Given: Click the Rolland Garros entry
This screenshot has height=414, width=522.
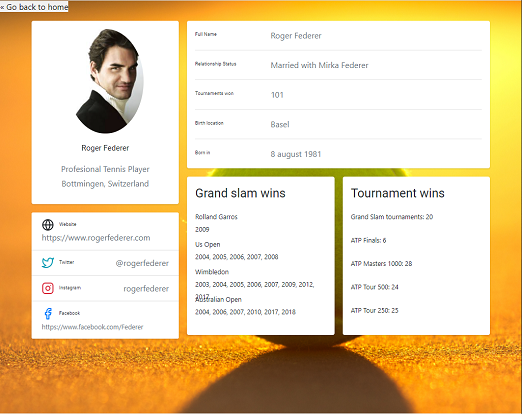Looking at the screenshot, I should click(x=216, y=217).
